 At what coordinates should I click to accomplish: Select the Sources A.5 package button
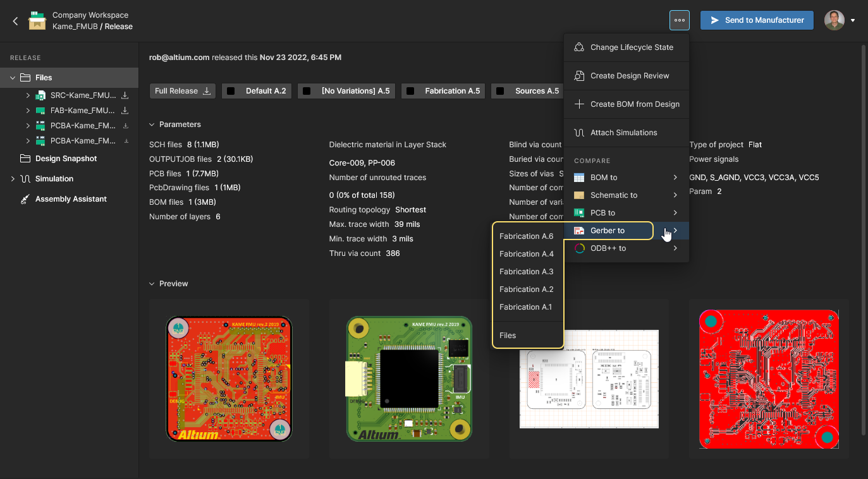pyautogui.click(x=527, y=91)
